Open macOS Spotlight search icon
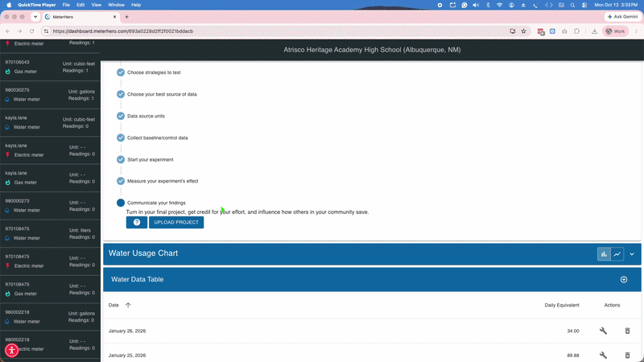 click(x=572, y=5)
